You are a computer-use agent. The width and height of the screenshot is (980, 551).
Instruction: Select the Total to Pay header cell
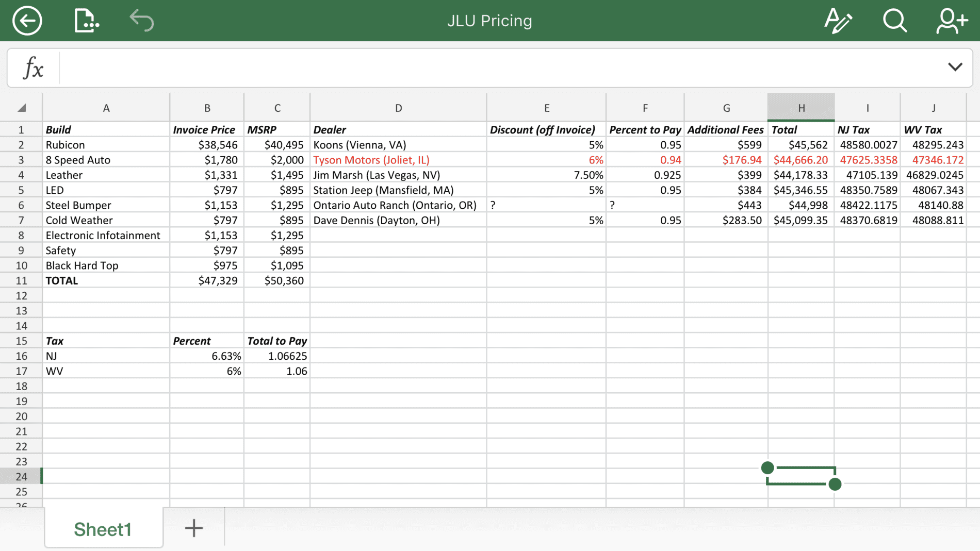(277, 341)
